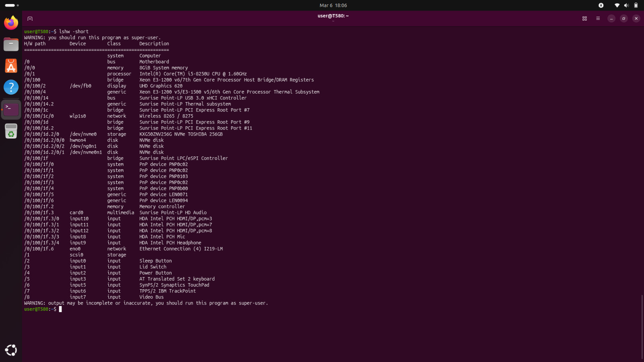
Task: Open the terminal tab overview grid
Action: coord(584,19)
